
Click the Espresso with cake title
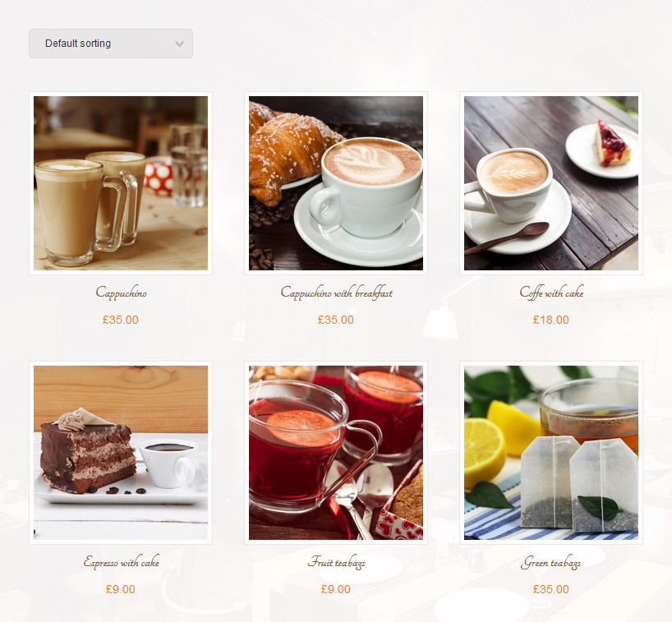pyautogui.click(x=122, y=562)
